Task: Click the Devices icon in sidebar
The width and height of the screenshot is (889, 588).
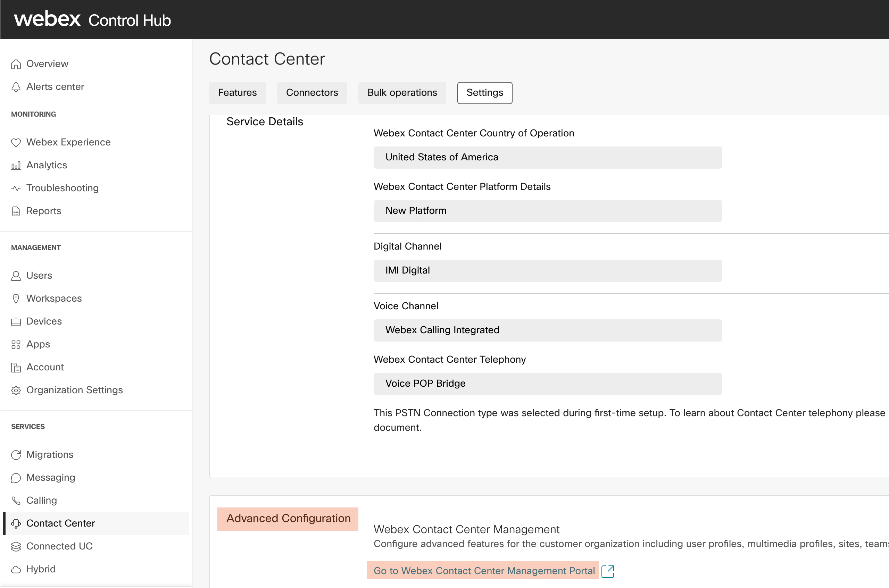Action: (x=16, y=321)
